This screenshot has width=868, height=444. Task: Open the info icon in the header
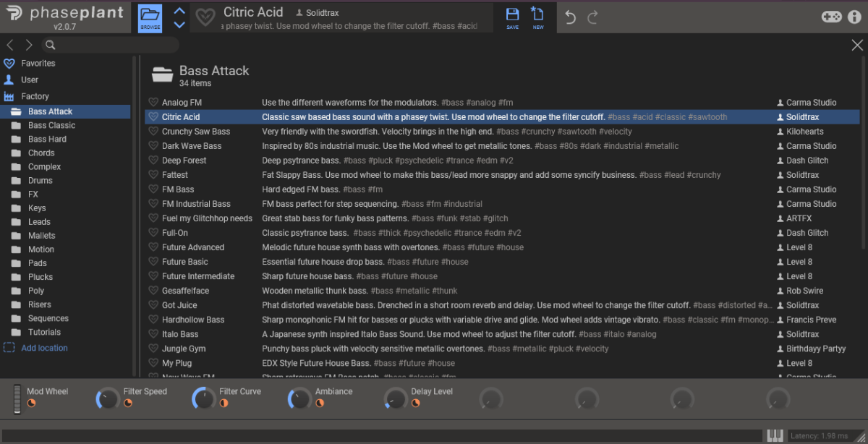point(854,17)
